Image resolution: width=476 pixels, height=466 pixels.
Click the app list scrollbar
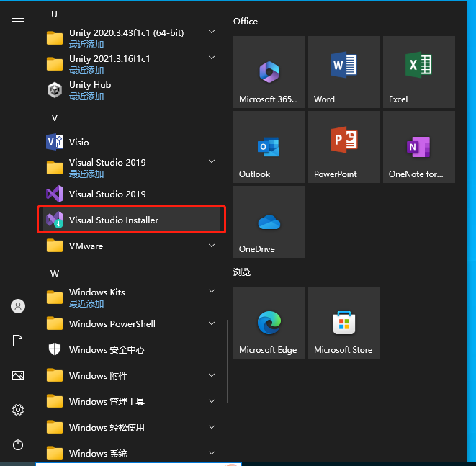[x=228, y=362]
